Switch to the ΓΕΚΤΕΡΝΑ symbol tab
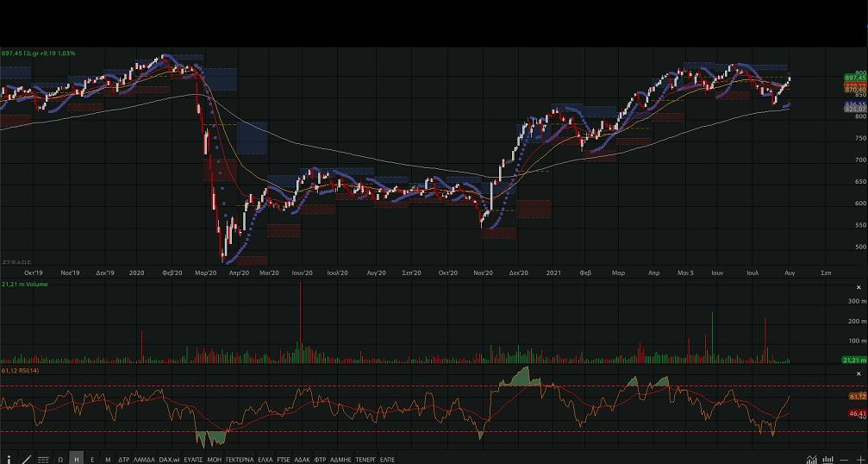The height and width of the screenshot is (464, 868). (x=240, y=461)
